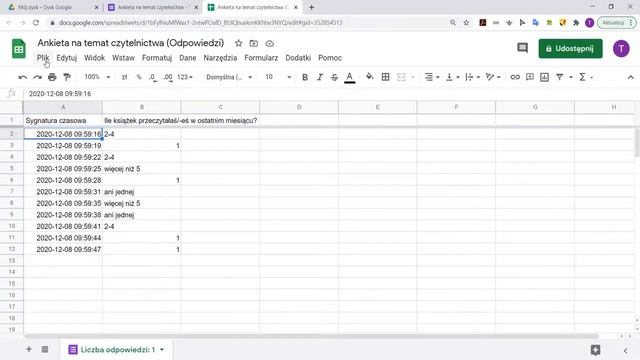Print the spreadsheet with printer icon

click(52, 77)
